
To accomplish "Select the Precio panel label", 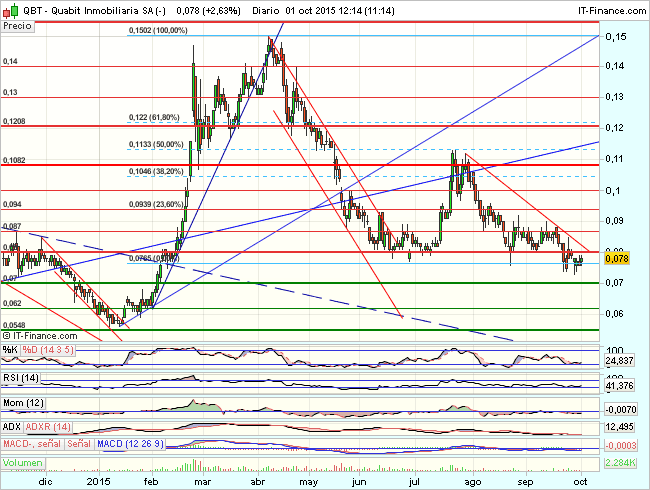I will tap(17, 26).
